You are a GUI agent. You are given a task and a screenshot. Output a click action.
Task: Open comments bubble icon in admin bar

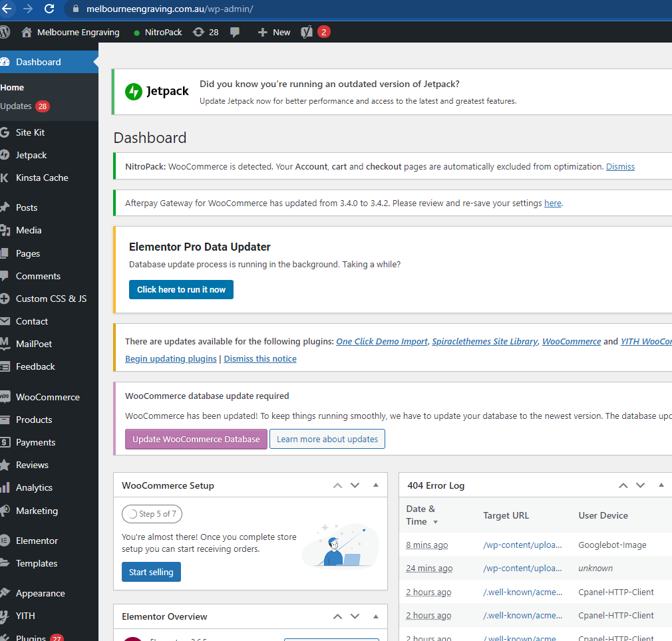pos(234,32)
